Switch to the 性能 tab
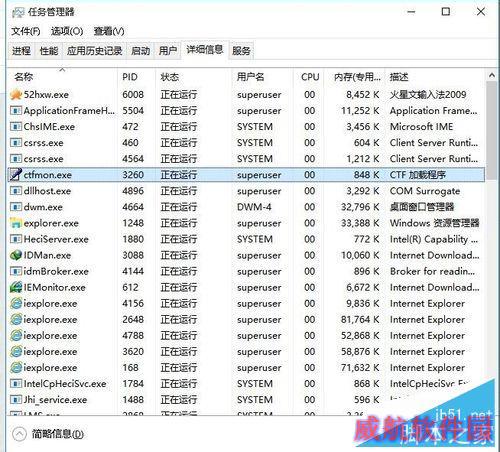Screen dimensions: 500x452 49,51
